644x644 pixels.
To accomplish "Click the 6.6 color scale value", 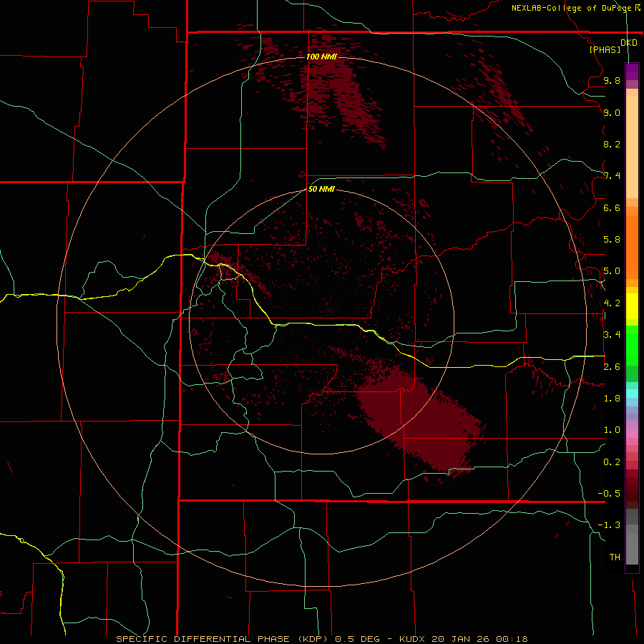I will coord(612,208).
